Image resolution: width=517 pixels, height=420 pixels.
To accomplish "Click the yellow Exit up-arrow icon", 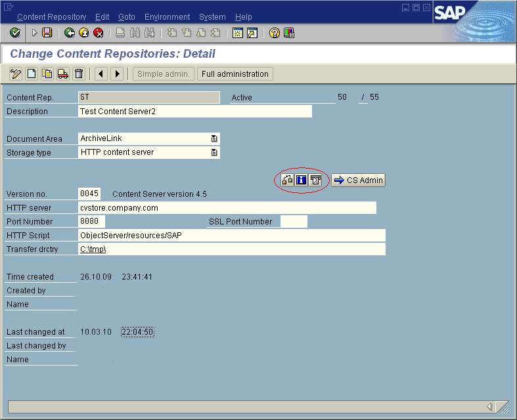I will tap(83, 33).
